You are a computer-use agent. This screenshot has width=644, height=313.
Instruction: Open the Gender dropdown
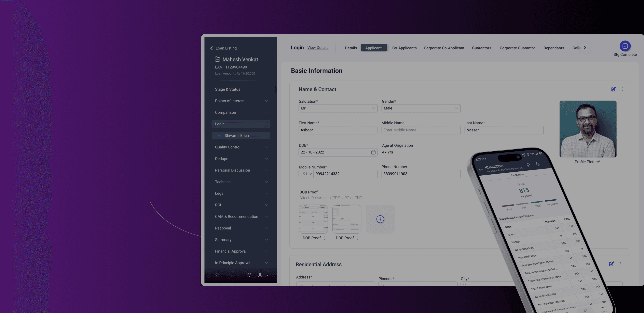click(421, 108)
